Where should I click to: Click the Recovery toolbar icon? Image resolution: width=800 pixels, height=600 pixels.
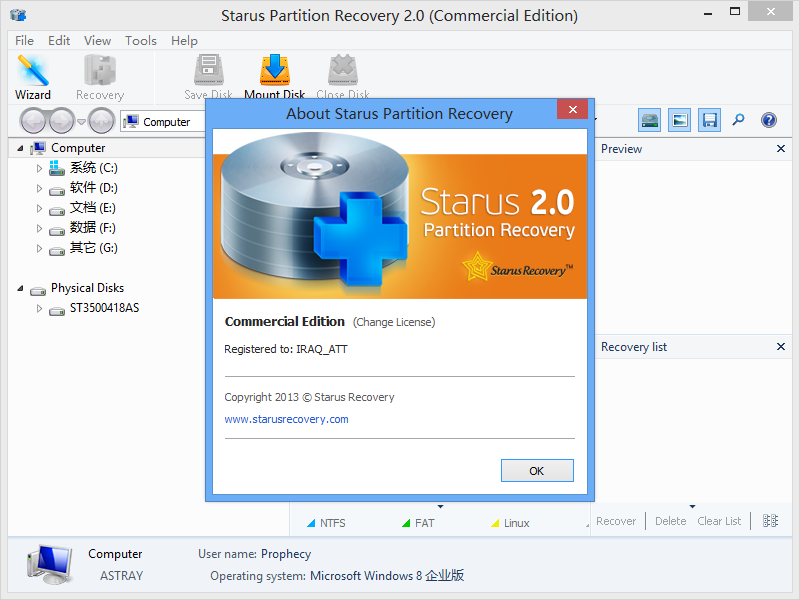[x=100, y=77]
